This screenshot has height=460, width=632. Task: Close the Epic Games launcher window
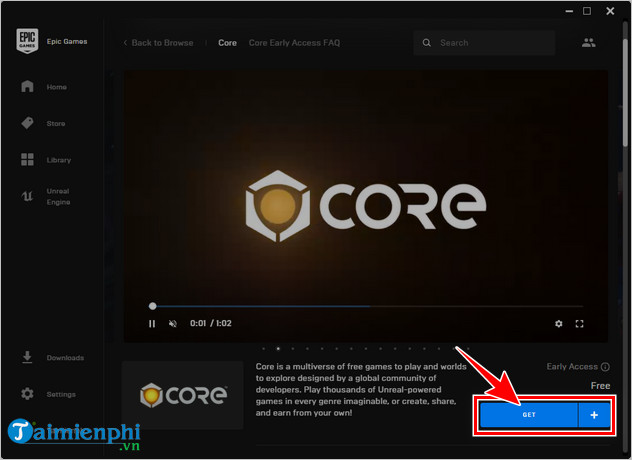610,11
